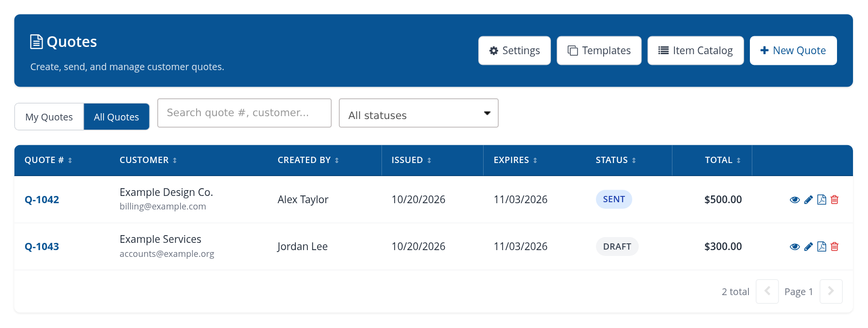
Task: Go to the previous page of quotes
Action: click(x=767, y=291)
